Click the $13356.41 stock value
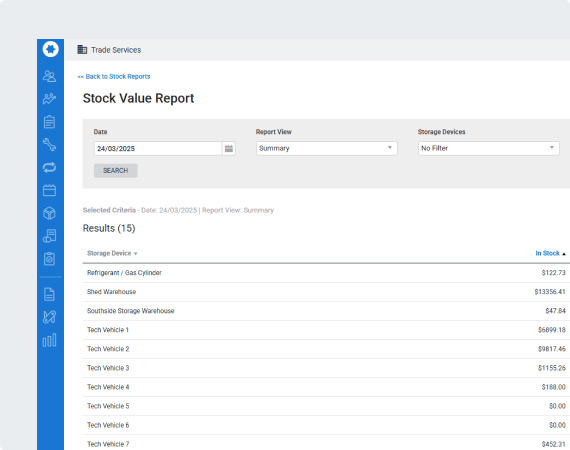 click(x=550, y=292)
